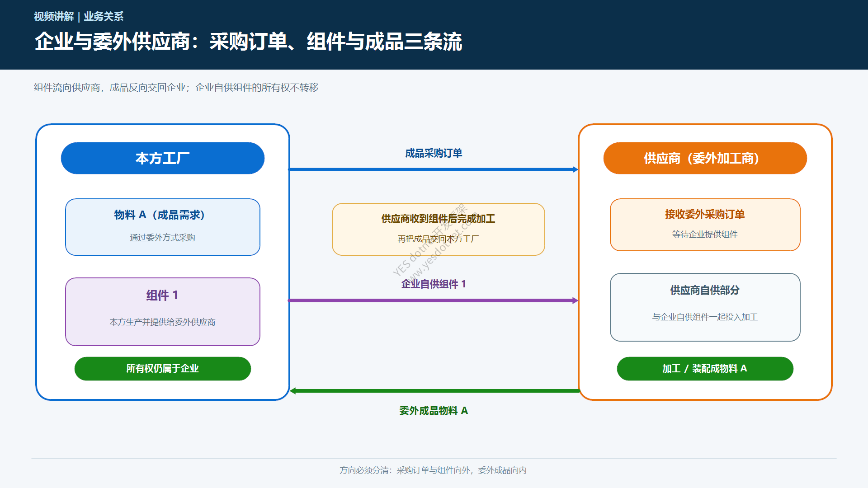Click the text 与企业自供组件一起投入加工
The height and width of the screenshot is (488, 868).
[705, 317]
